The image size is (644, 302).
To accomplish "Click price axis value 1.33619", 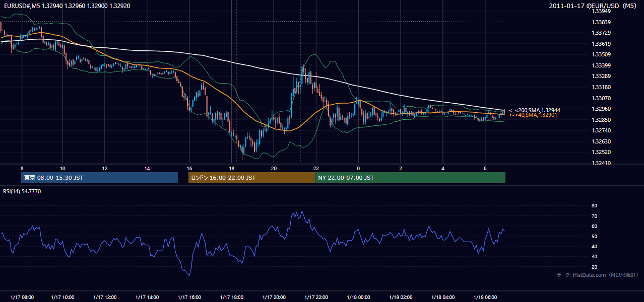I will click(601, 44).
